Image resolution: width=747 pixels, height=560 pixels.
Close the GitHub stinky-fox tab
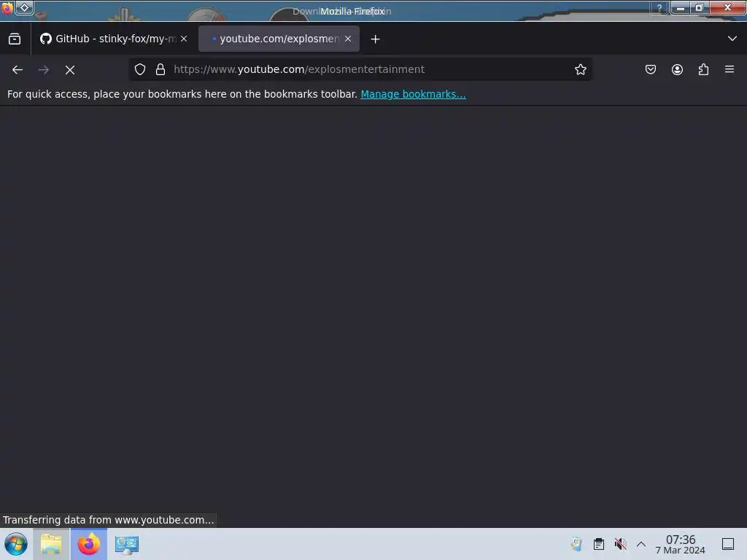(x=184, y=39)
